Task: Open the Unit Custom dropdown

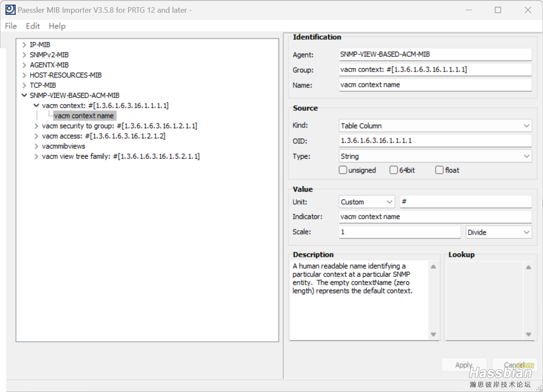Action: tap(367, 202)
